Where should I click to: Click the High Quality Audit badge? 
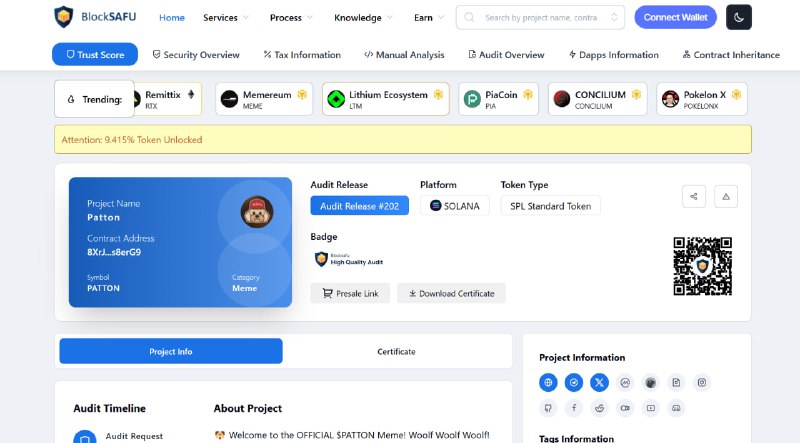(x=349, y=259)
